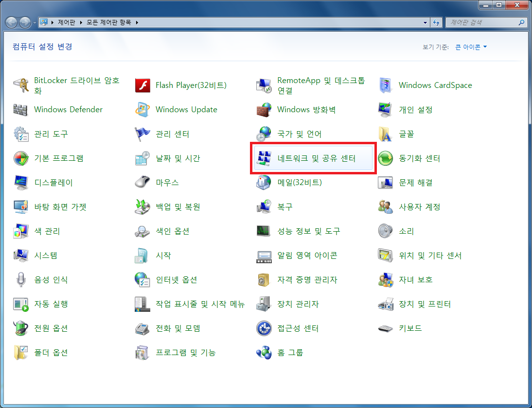Open the 소리 speaker icon
This screenshot has width=532, height=408.
(386, 231)
